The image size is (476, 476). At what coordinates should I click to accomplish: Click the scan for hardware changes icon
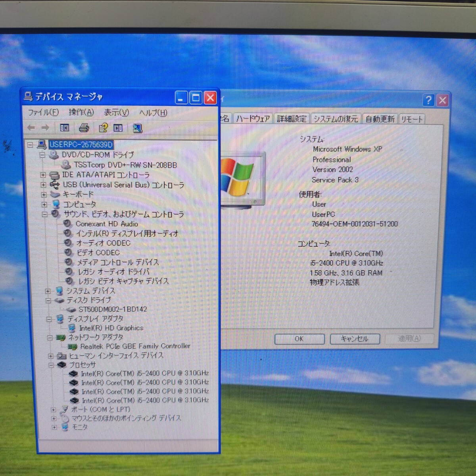137,128
